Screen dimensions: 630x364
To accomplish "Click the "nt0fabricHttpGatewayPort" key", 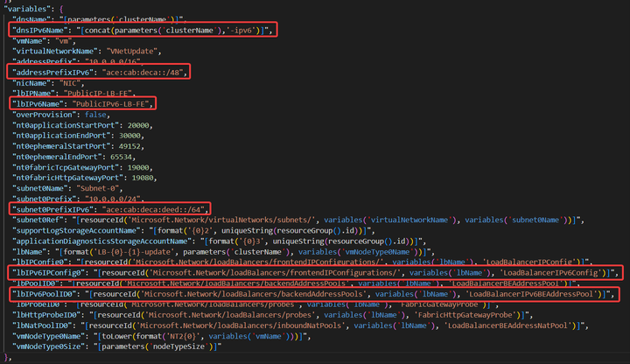I will pos(68,178).
